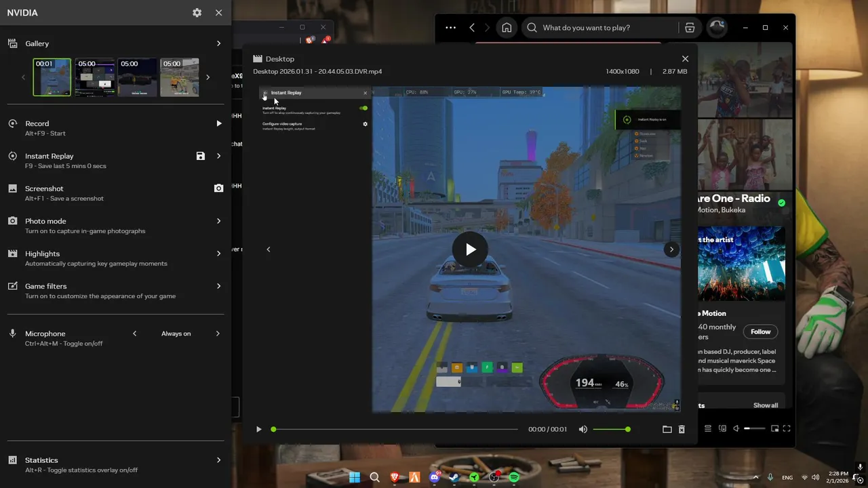The height and width of the screenshot is (488, 868).
Task: Expand Game filters options
Action: coord(218,286)
